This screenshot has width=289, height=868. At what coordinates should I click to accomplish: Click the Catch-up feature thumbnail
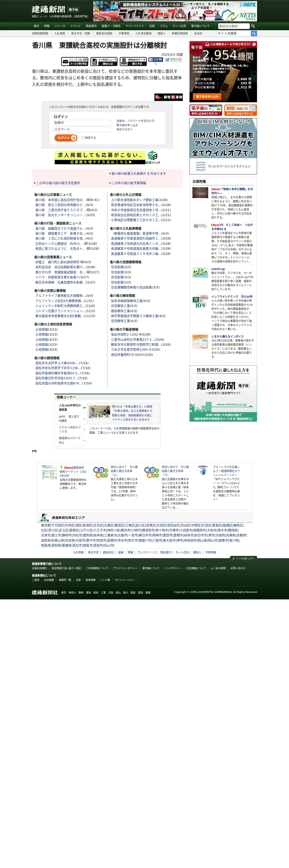click(x=200, y=272)
